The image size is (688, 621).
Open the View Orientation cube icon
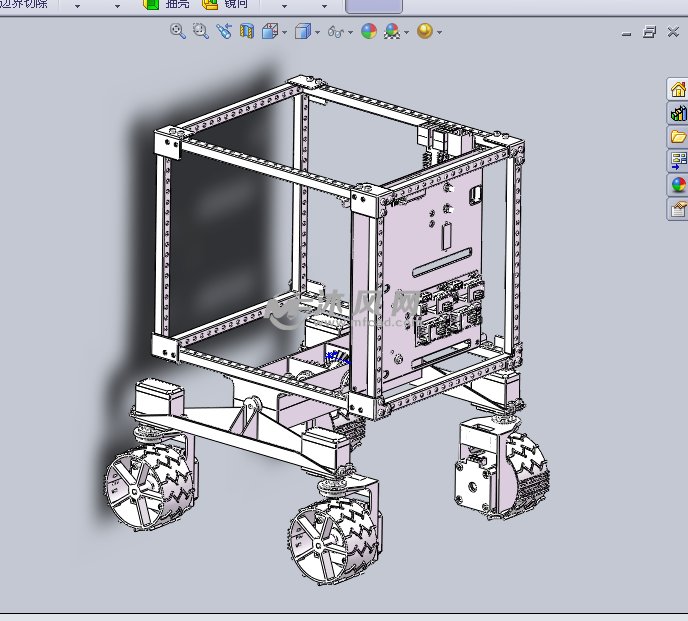click(269, 32)
